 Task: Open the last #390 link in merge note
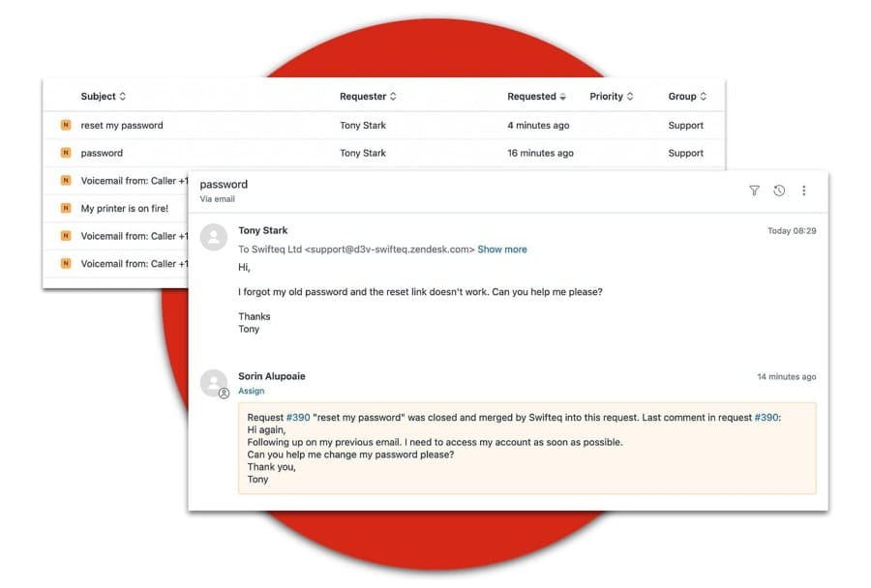pyautogui.click(x=766, y=418)
